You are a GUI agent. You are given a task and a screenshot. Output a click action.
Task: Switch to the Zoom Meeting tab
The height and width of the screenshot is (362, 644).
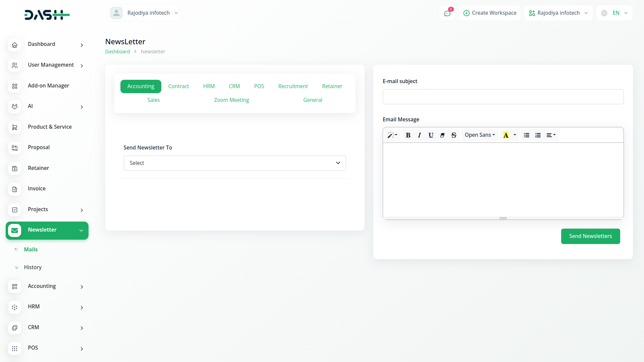pos(231,100)
